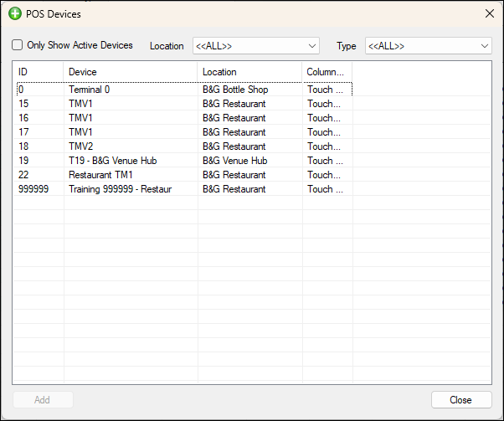Sort by the Location column header
504x421 pixels.
249,72
